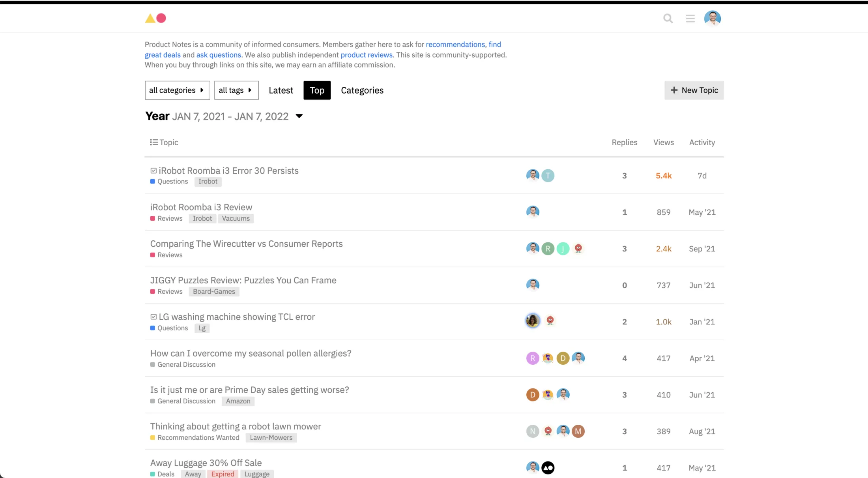Click the Product Notes site logo
The height and width of the screenshot is (478, 868).
pyautogui.click(x=155, y=18)
